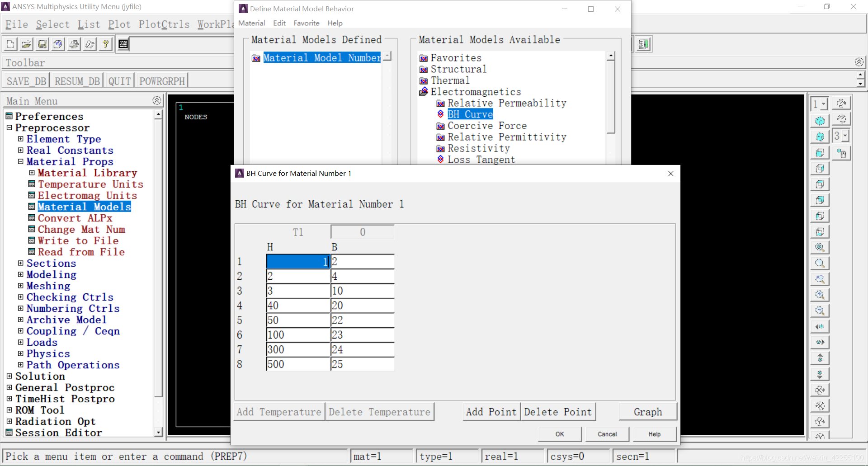Click the ANSYS Help question mark icon
The image size is (868, 466).
[106, 44]
